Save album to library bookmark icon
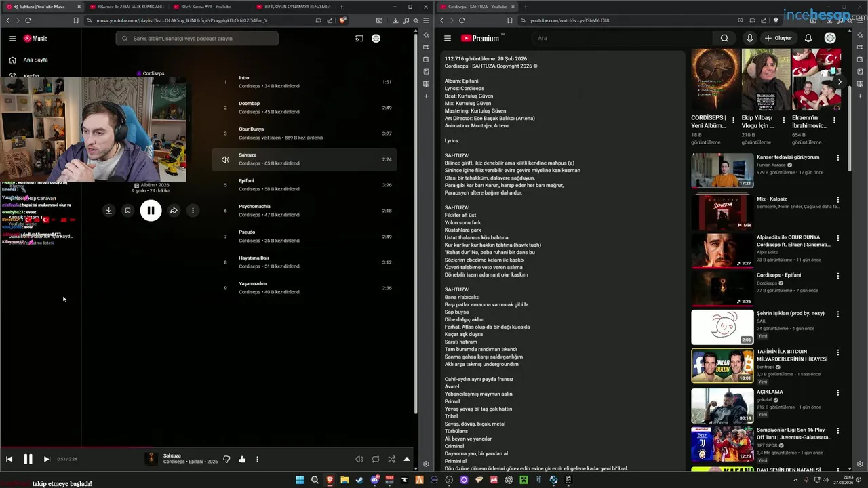 pos(127,211)
